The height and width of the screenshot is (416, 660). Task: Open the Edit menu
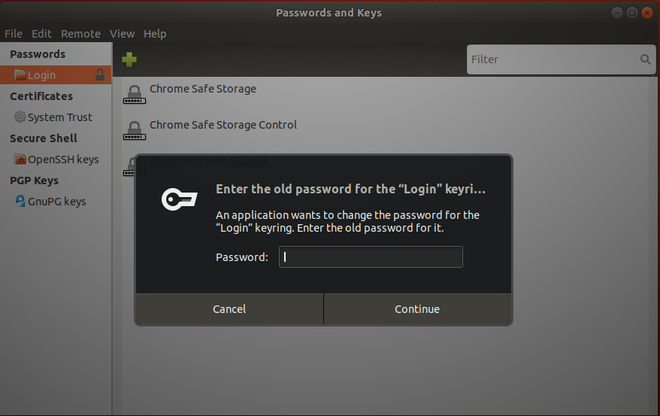(41, 34)
